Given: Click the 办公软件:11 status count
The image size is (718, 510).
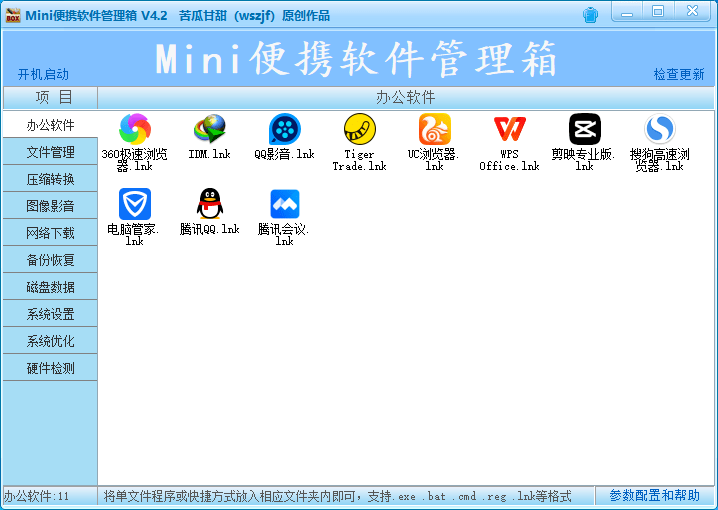Looking at the screenshot, I should click(37, 496).
